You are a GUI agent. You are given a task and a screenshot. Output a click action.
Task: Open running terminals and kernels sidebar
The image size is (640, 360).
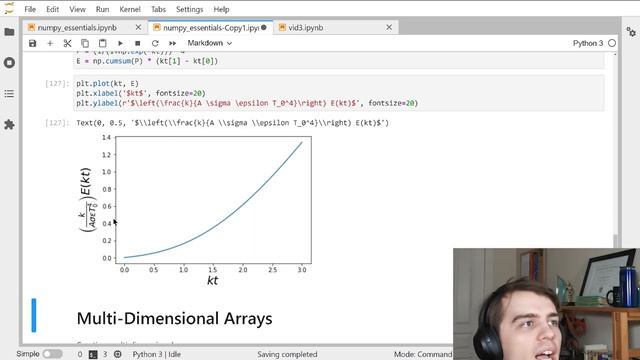click(9, 63)
